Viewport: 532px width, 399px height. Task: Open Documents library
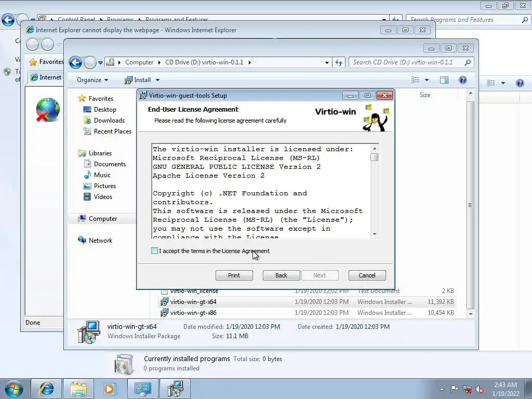pos(110,164)
